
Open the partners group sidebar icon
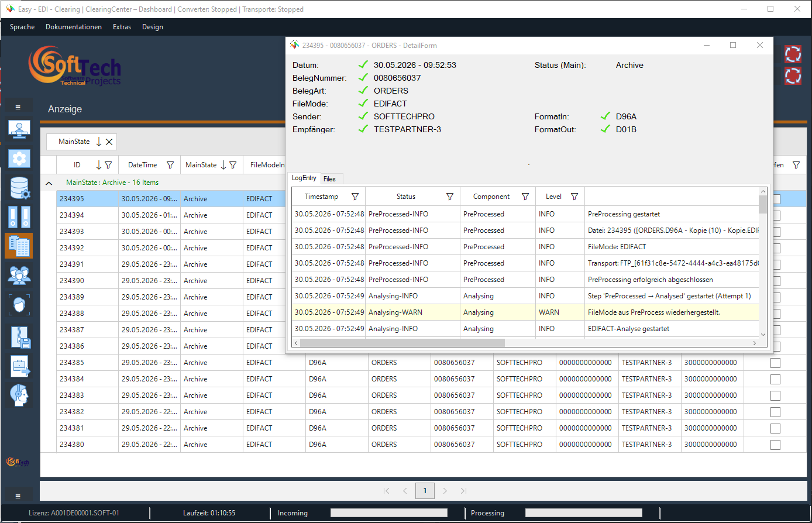19,275
